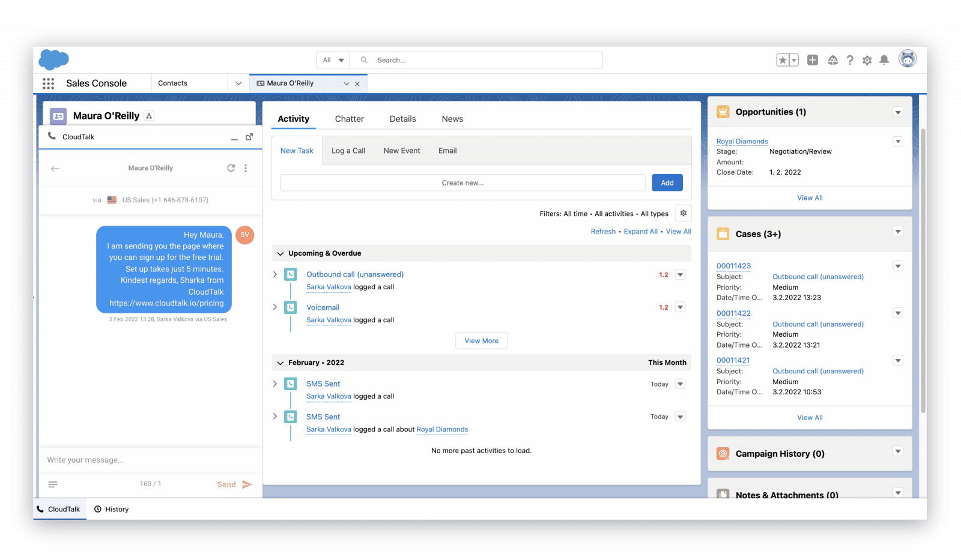Click the Write your message field
The image size is (961, 560).
point(150,460)
